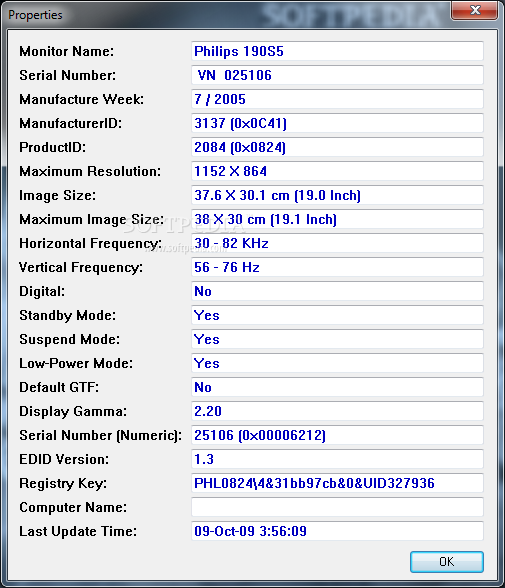Click the 'Maximum Image Size:' label
Screen dimensions: 505x588
pyautogui.click(x=91, y=220)
